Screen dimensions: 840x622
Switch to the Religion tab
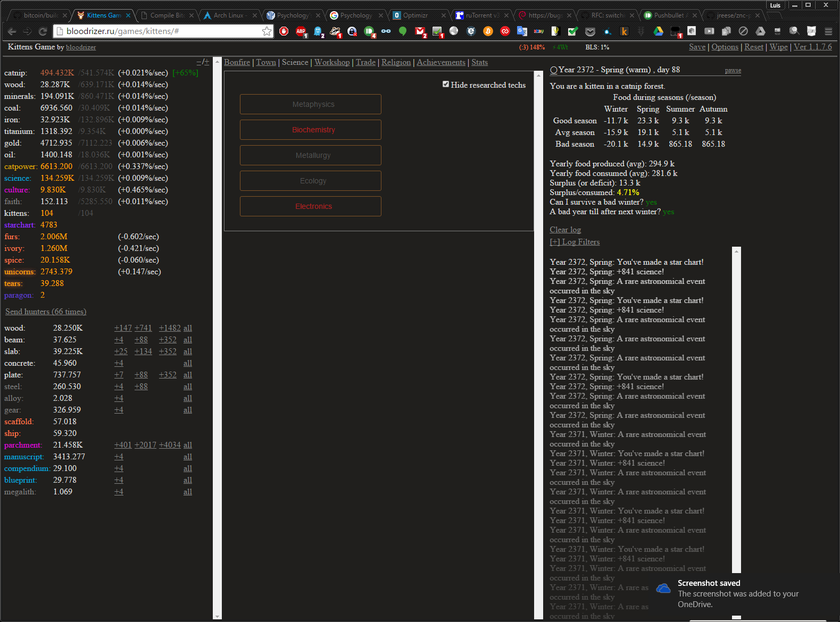(396, 62)
